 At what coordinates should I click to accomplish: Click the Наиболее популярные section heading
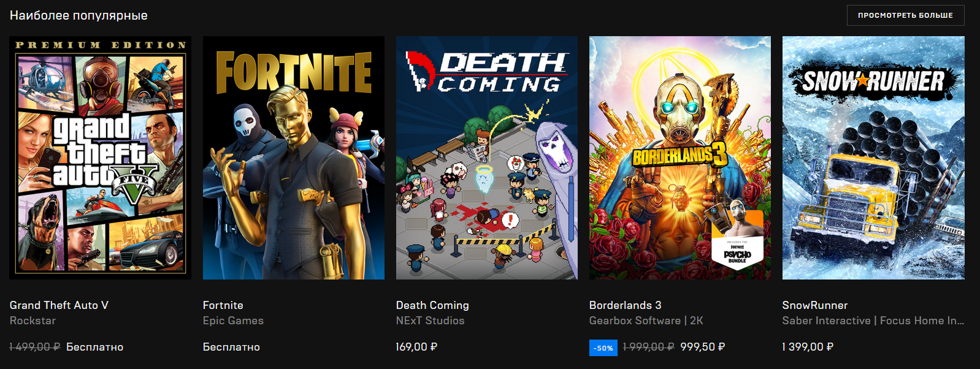[x=78, y=15]
